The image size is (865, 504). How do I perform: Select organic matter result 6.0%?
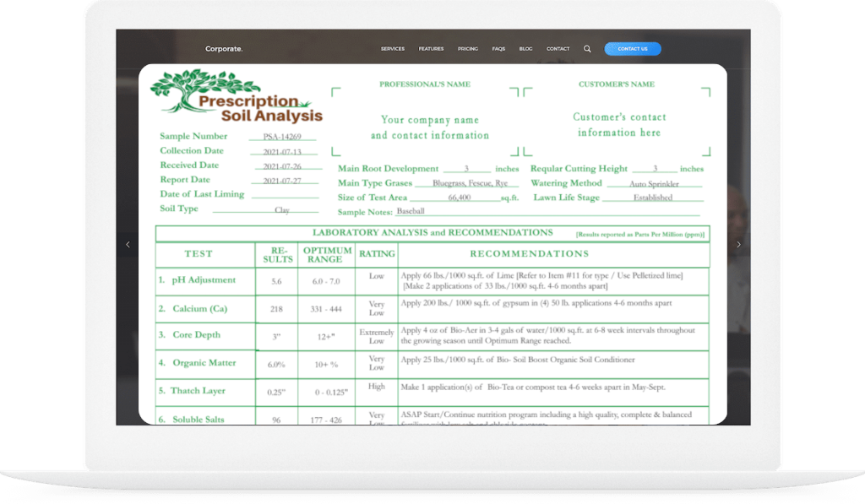point(276,365)
